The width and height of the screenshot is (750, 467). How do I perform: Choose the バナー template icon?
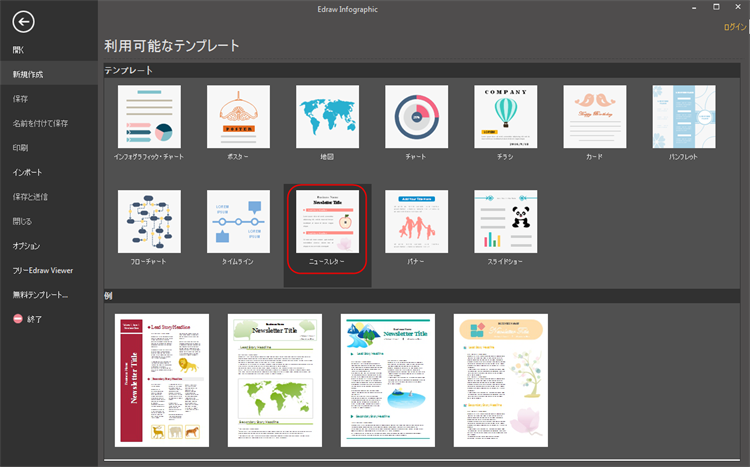(x=416, y=221)
